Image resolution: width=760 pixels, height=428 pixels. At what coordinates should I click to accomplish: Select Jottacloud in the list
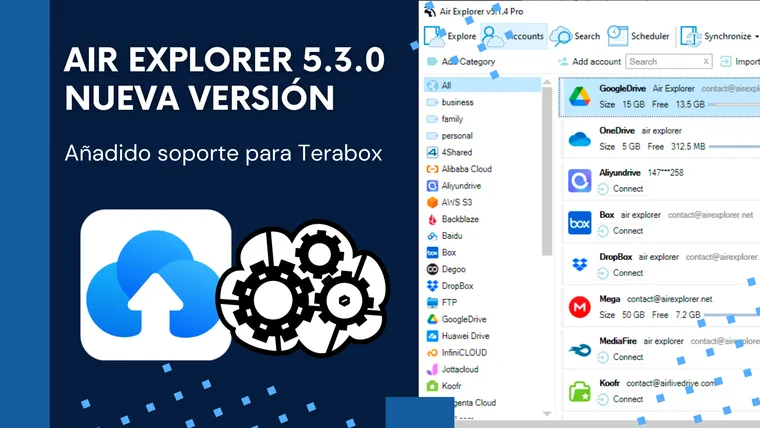452,369
